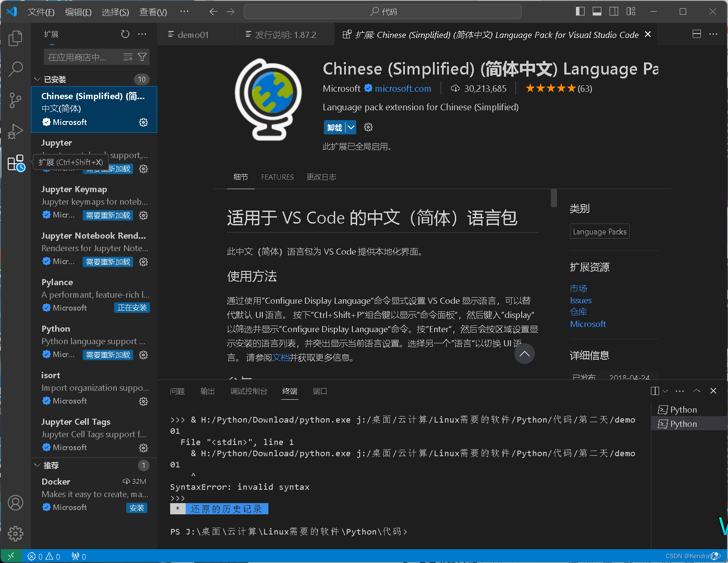Open editor more actions menu
Image resolution: width=728 pixels, height=563 pixels.
click(713, 34)
